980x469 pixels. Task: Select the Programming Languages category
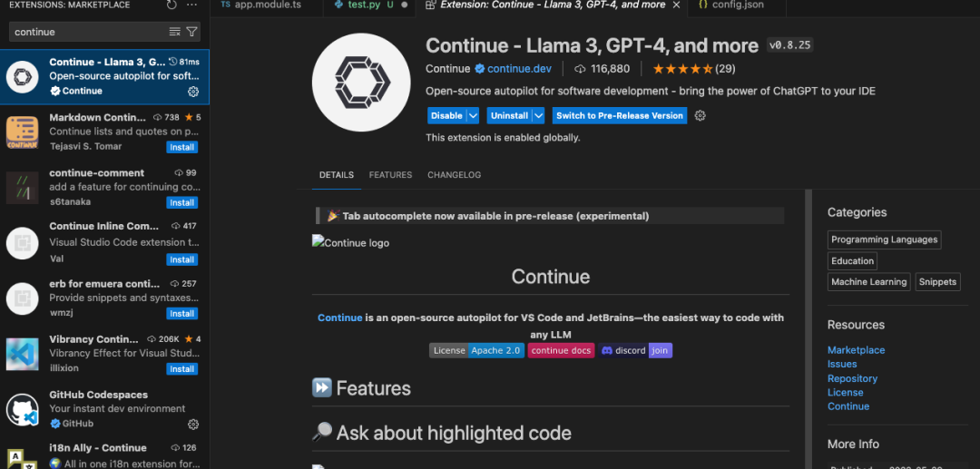(885, 239)
